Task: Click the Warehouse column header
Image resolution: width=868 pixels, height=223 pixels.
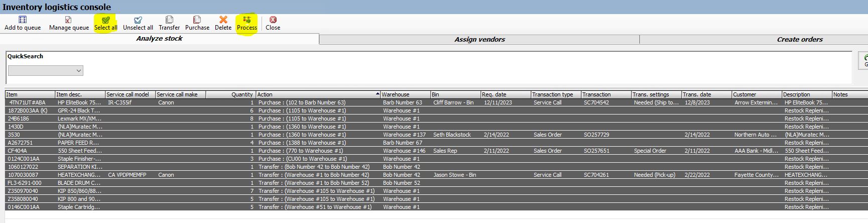Action: pyautogui.click(x=405, y=94)
